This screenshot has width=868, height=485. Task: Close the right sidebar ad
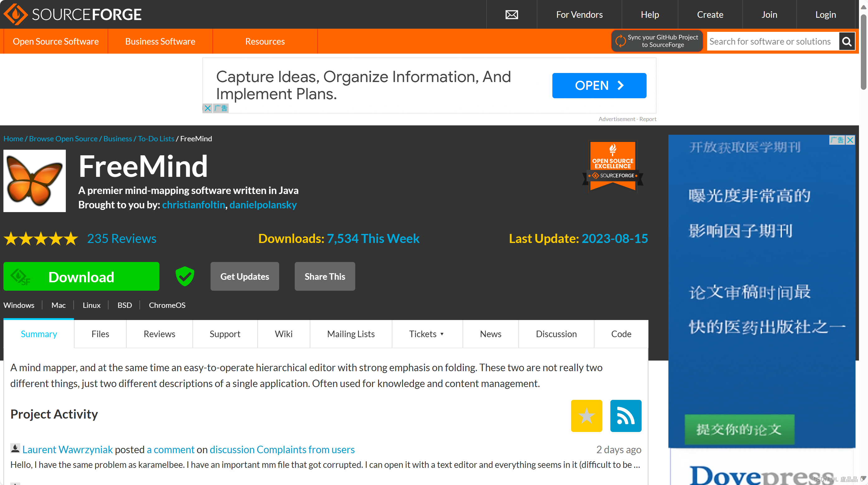(x=850, y=140)
